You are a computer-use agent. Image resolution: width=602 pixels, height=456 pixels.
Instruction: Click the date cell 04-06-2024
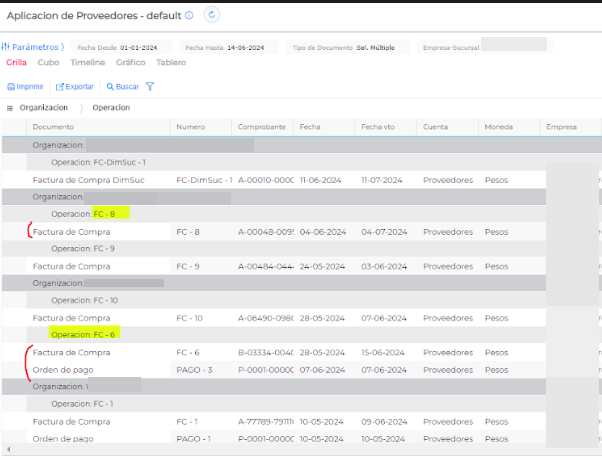[322, 232]
